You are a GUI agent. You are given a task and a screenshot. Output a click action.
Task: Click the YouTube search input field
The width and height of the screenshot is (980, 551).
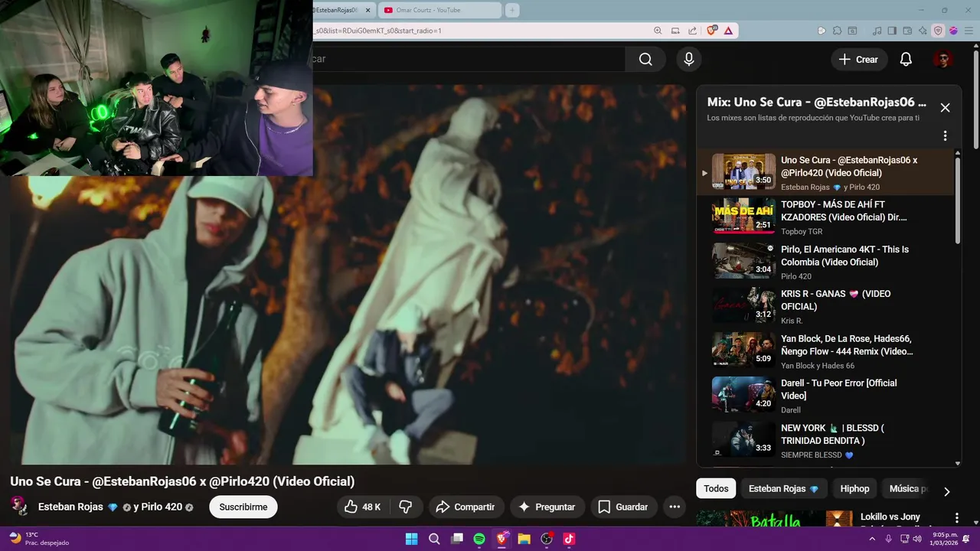click(467, 59)
